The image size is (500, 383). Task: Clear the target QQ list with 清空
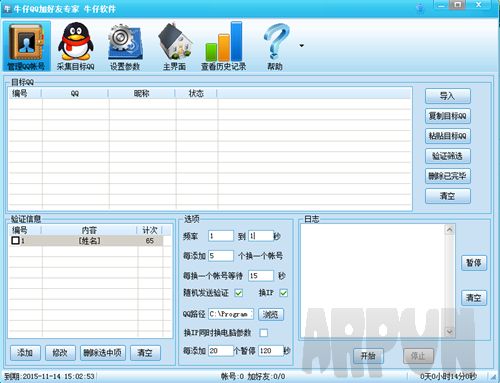[448, 196]
